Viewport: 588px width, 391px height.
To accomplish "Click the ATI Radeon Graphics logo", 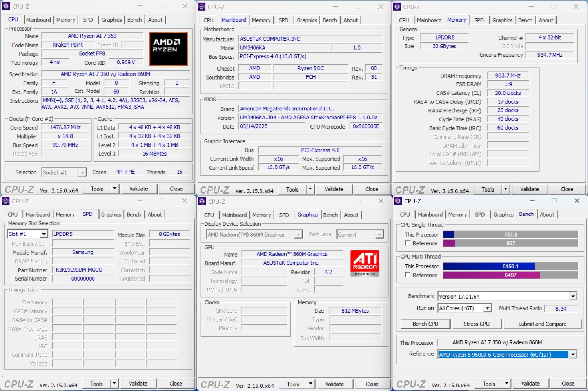I will 365,263.
